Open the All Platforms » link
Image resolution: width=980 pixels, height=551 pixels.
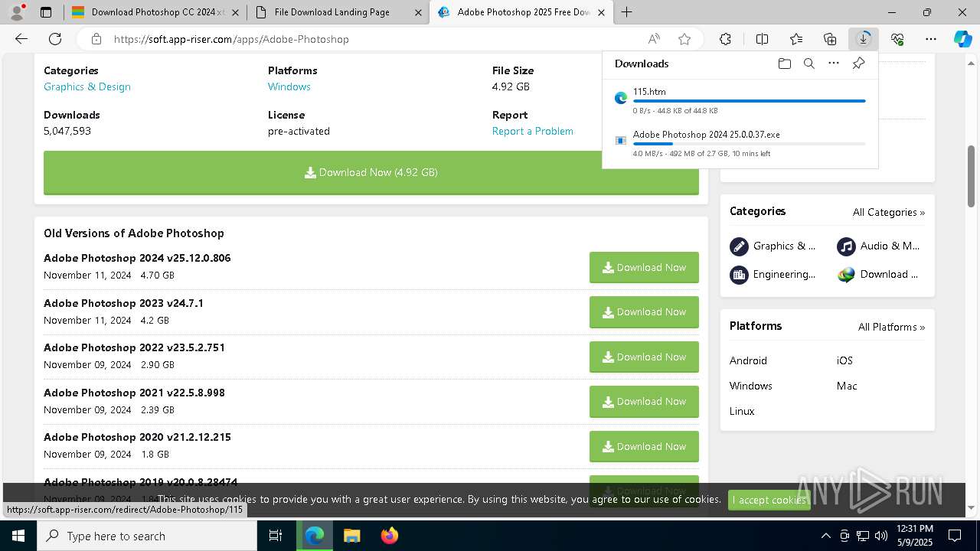[x=891, y=327]
